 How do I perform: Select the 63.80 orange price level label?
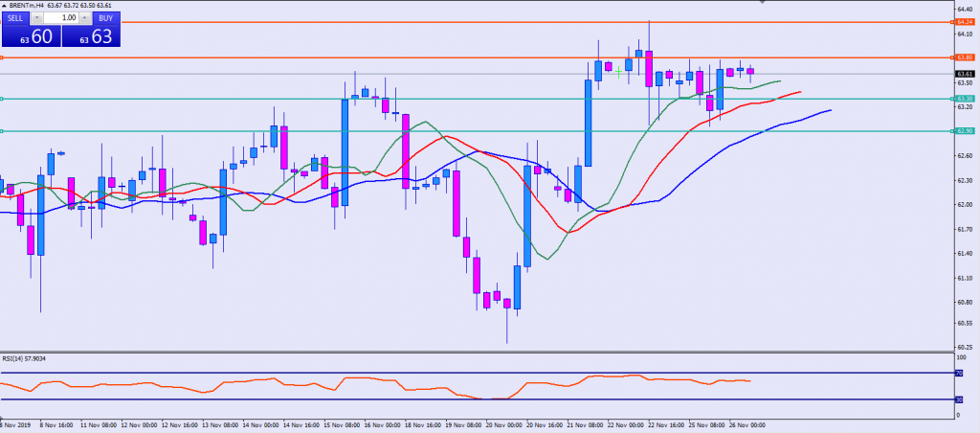click(965, 57)
